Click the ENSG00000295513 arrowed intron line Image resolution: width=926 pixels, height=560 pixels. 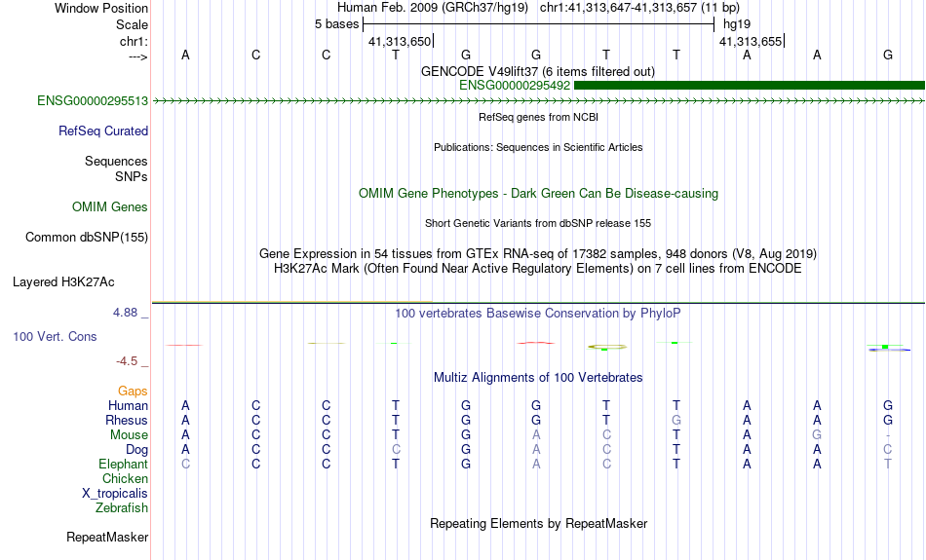click(x=539, y=101)
